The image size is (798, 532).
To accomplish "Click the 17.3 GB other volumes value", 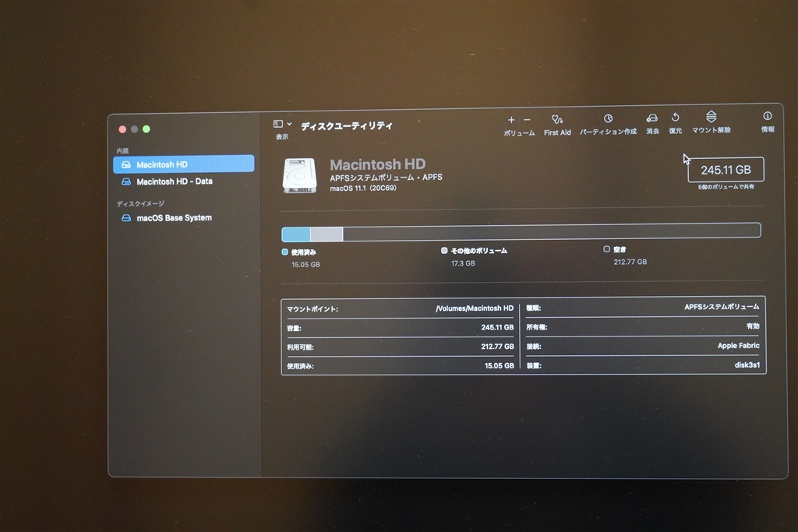I will pos(463,263).
